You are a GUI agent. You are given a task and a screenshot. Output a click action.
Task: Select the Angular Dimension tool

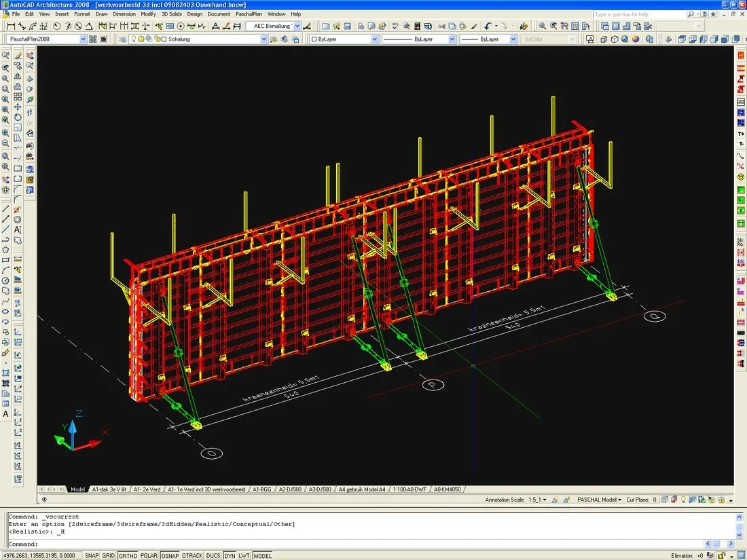click(89, 26)
